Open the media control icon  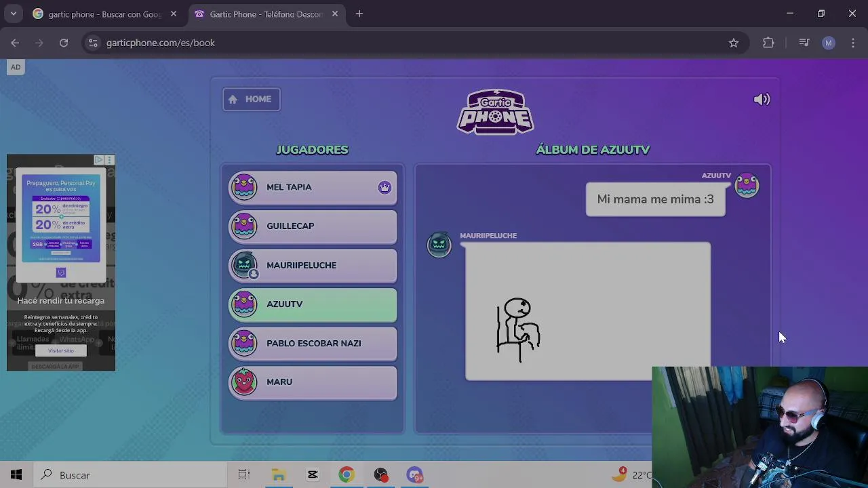[x=804, y=43]
